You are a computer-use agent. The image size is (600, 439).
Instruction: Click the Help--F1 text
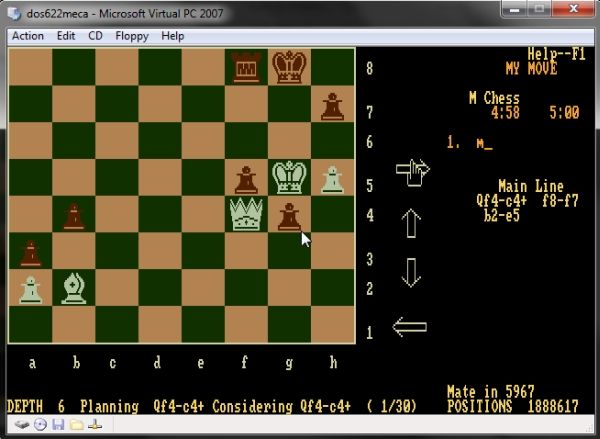tap(557, 54)
